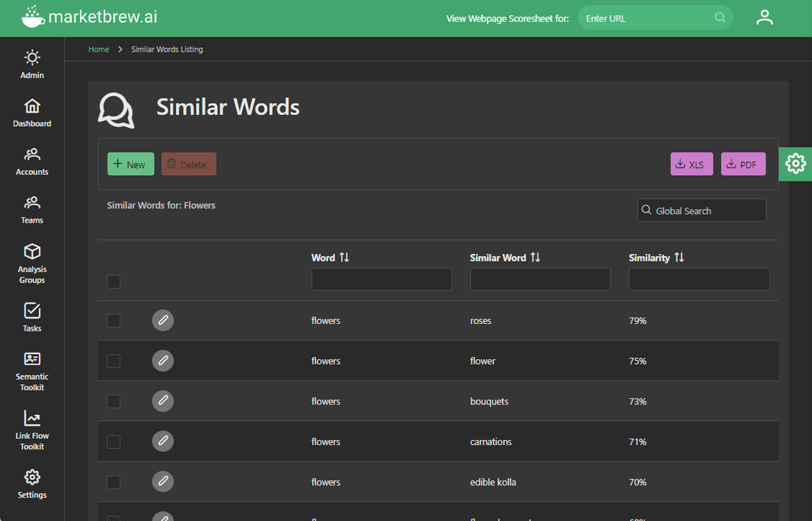This screenshot has height=521, width=812.
Task: Open the user profile icon in the header
Action: 765,17
